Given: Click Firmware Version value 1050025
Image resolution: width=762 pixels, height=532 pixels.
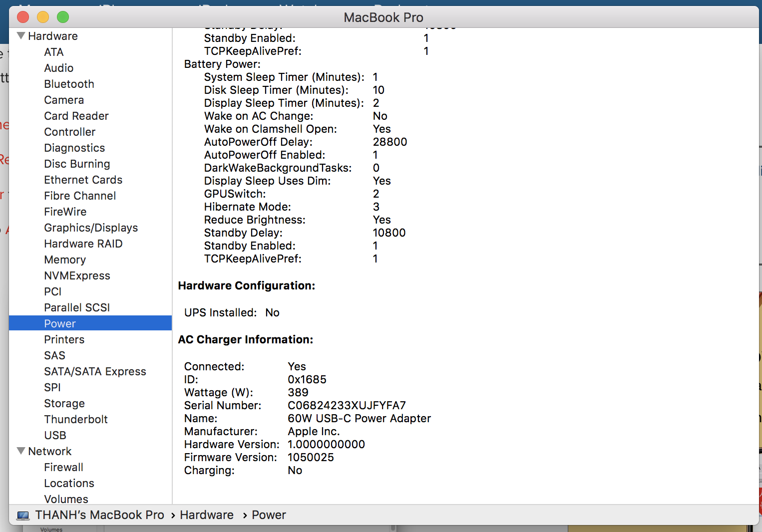Looking at the screenshot, I should coord(311,457).
